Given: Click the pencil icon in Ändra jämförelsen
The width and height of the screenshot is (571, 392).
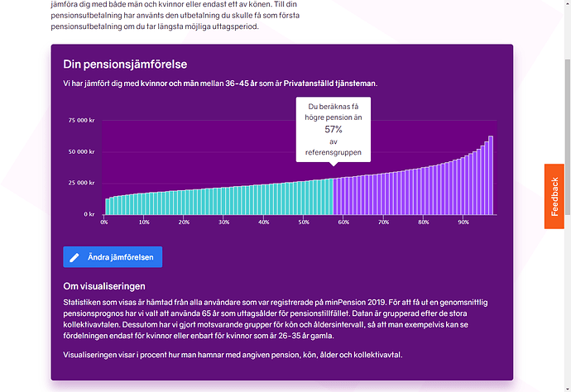Looking at the screenshot, I should (75, 257).
